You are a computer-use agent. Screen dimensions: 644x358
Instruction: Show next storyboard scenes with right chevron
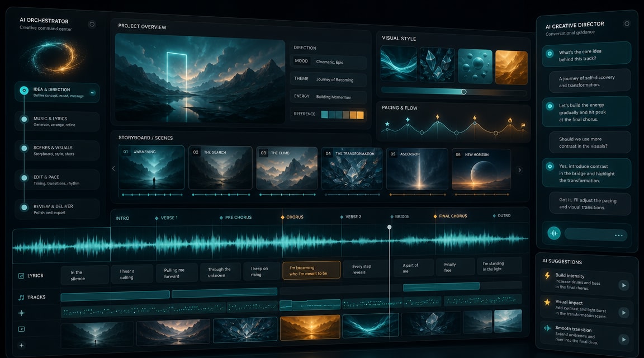(519, 169)
